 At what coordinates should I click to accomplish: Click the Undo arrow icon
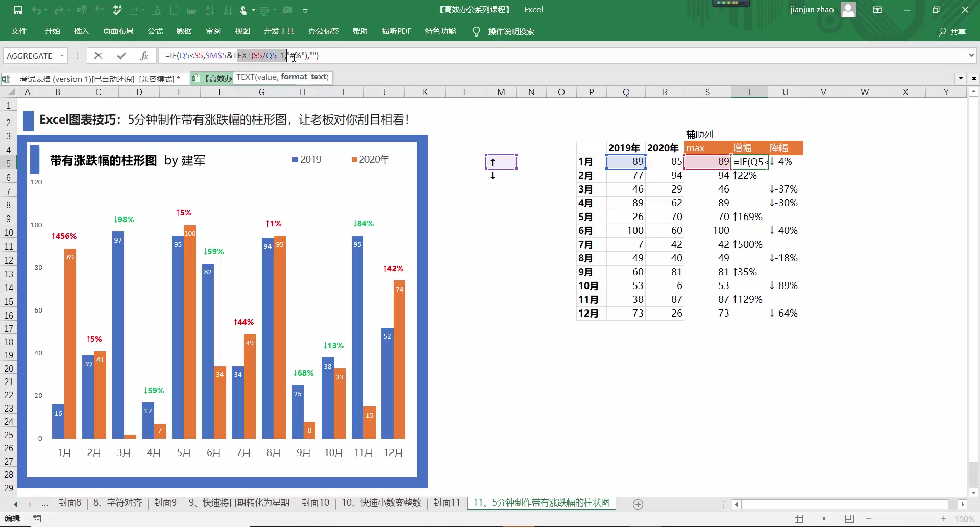coord(36,10)
